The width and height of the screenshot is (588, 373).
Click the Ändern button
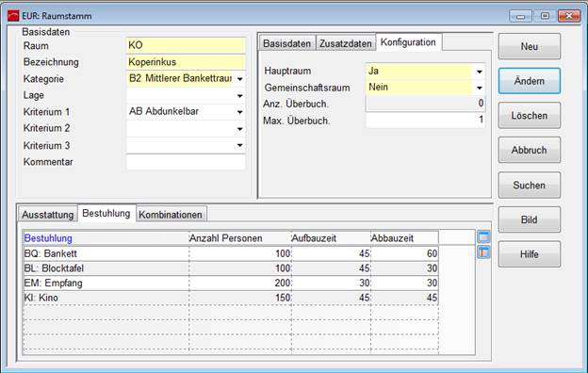530,81
